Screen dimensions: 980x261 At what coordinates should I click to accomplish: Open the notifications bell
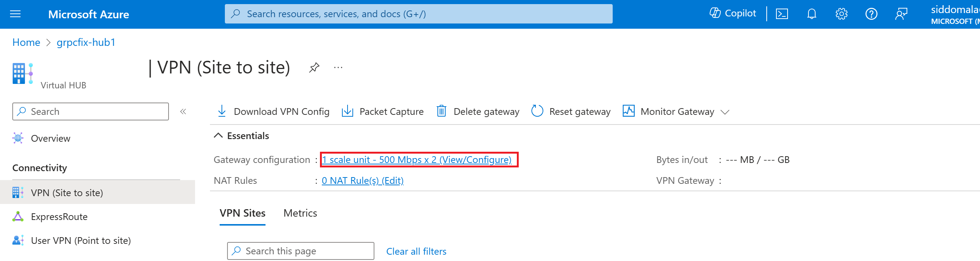[811, 14]
